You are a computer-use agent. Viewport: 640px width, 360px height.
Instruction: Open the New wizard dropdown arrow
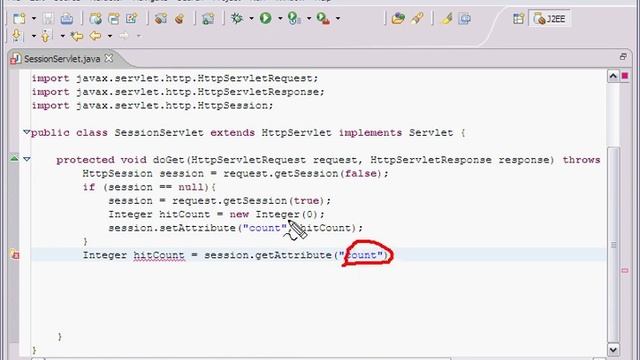[34, 18]
